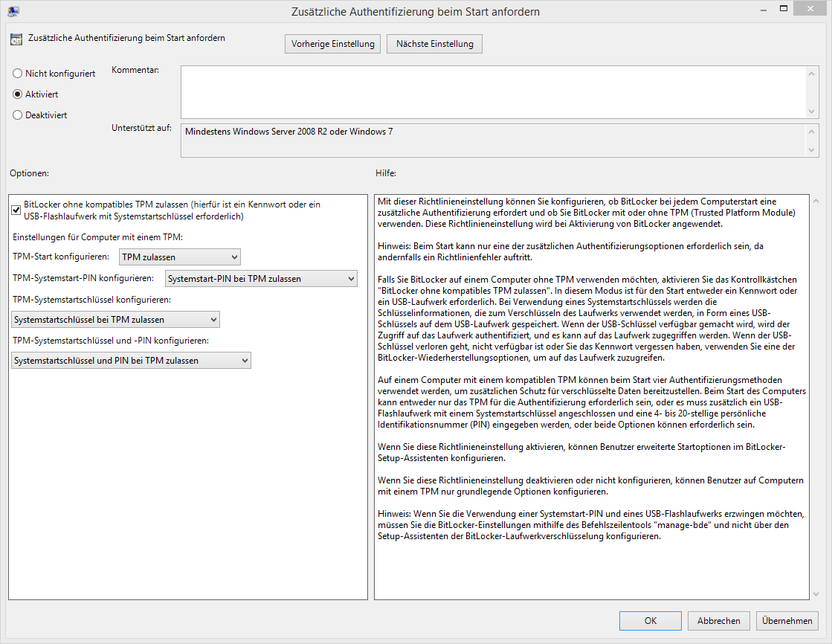Click the 'Hilfe:' label
Screen dimensions: 832x644
tap(386, 173)
